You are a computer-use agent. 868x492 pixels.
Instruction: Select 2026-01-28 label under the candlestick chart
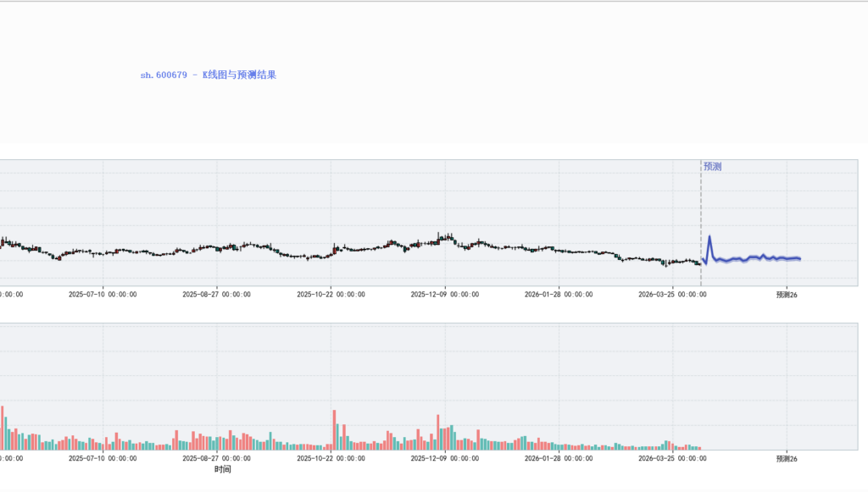(x=559, y=295)
